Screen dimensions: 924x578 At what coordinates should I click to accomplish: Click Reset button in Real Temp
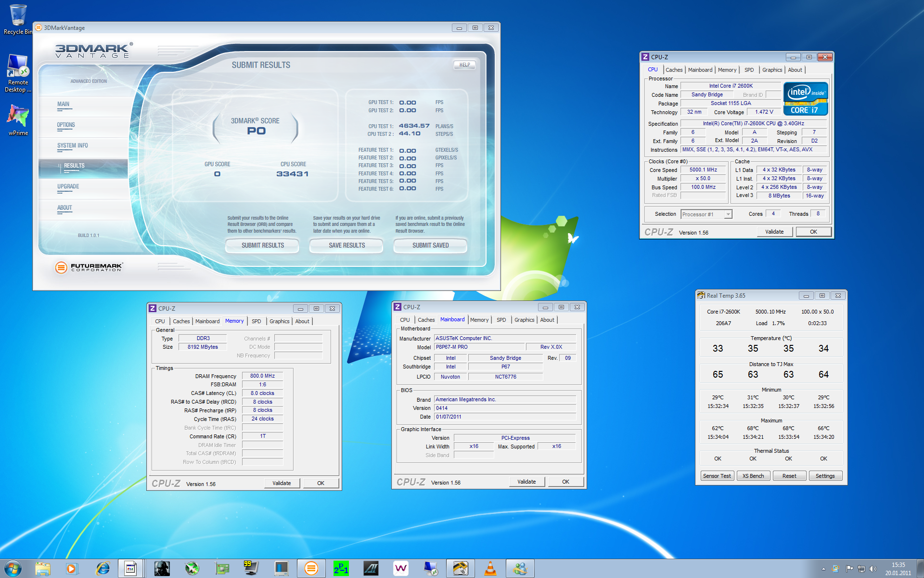pyautogui.click(x=789, y=476)
